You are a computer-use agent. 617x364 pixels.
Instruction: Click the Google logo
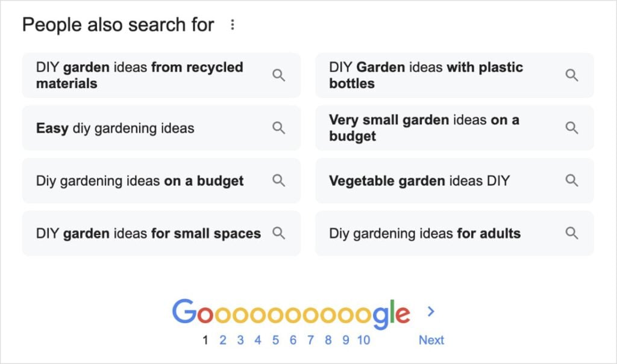(x=291, y=312)
